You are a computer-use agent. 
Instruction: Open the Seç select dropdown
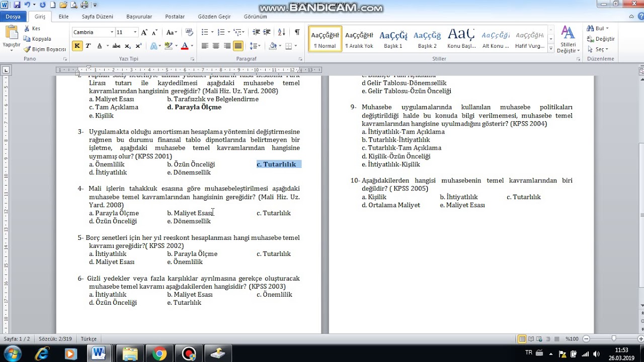click(x=598, y=49)
